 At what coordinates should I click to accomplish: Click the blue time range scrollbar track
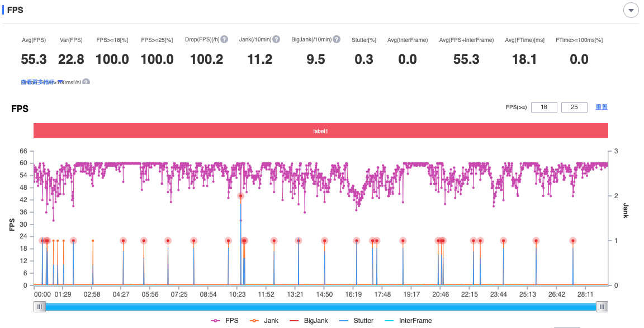click(x=321, y=307)
